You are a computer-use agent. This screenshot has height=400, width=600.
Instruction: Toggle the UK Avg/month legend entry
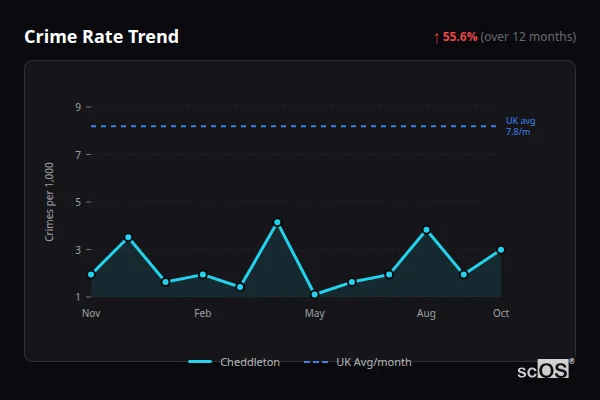click(x=358, y=362)
